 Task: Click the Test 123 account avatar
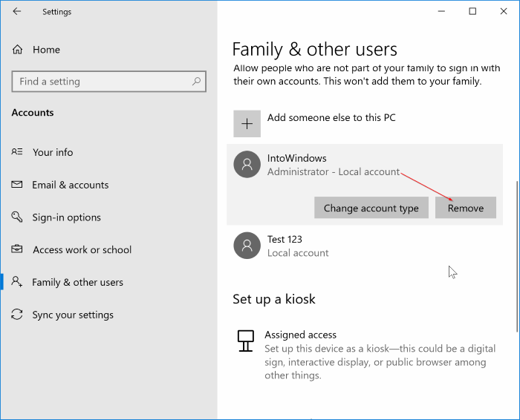pyautogui.click(x=247, y=246)
